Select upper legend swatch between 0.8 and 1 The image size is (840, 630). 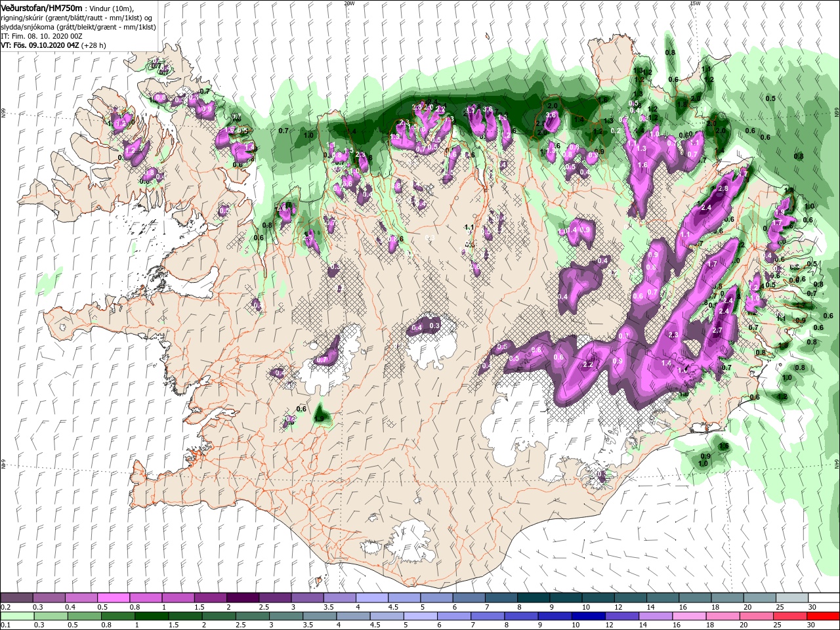point(146,598)
